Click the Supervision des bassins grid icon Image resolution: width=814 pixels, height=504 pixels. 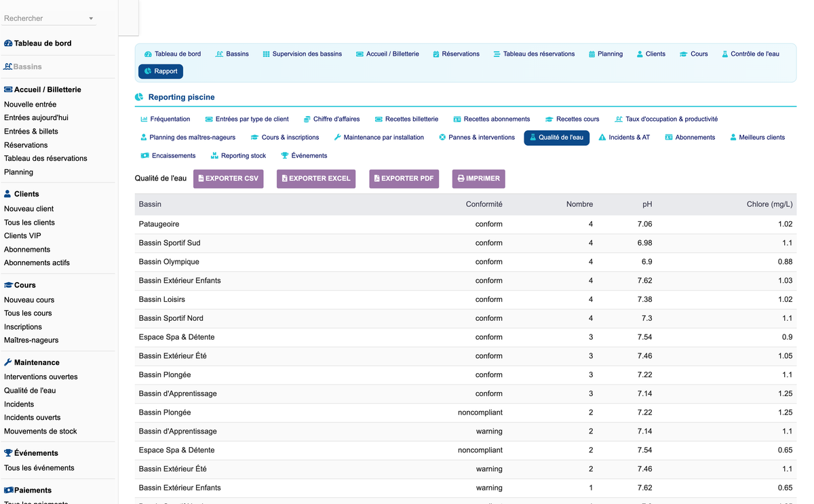coord(267,54)
